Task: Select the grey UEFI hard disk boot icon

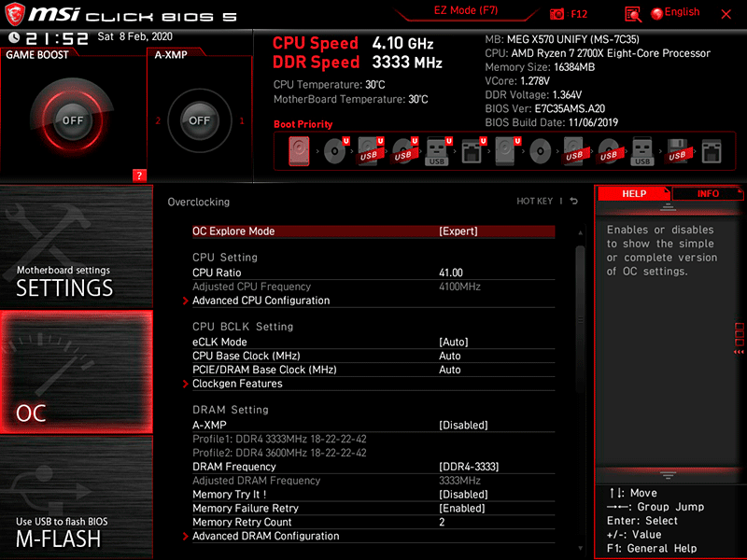Action: pos(507,151)
